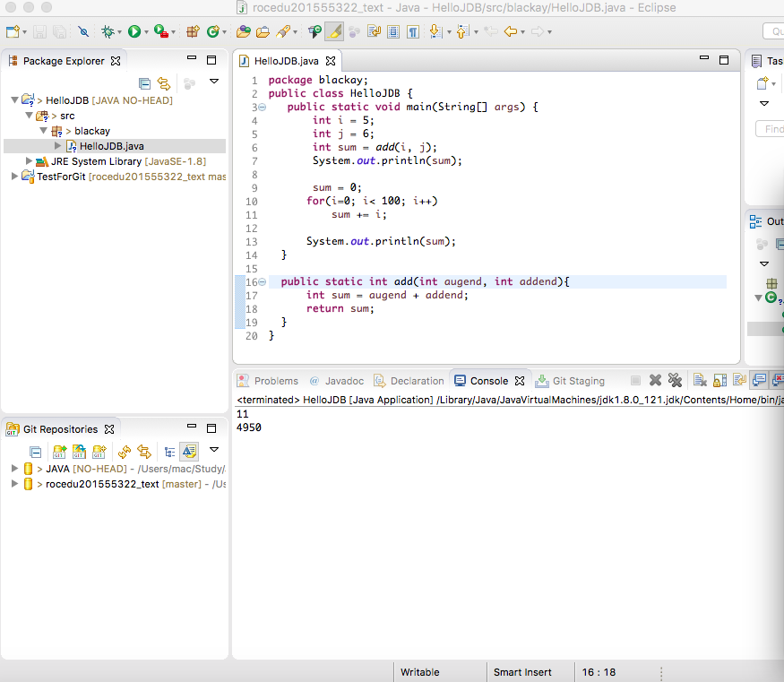
Task: Click the New Java Package icon
Action: pos(193,31)
